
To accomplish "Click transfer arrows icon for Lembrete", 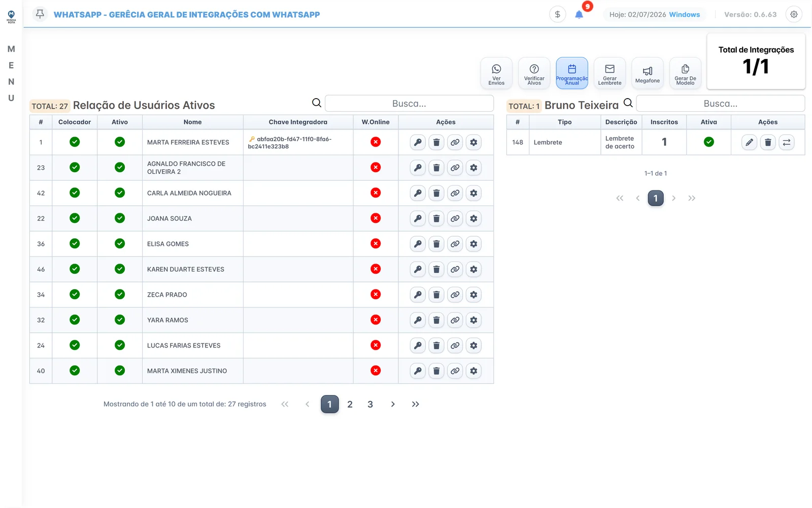I will (x=787, y=142).
